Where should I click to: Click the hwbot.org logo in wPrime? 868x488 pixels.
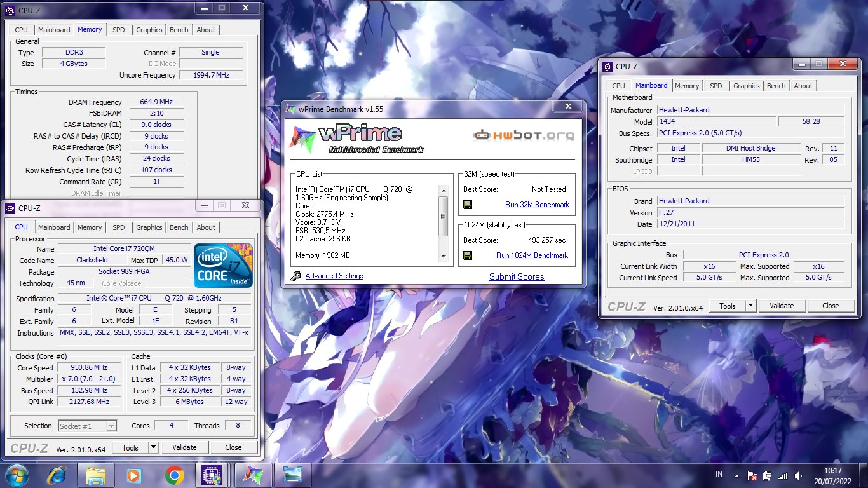tap(524, 135)
